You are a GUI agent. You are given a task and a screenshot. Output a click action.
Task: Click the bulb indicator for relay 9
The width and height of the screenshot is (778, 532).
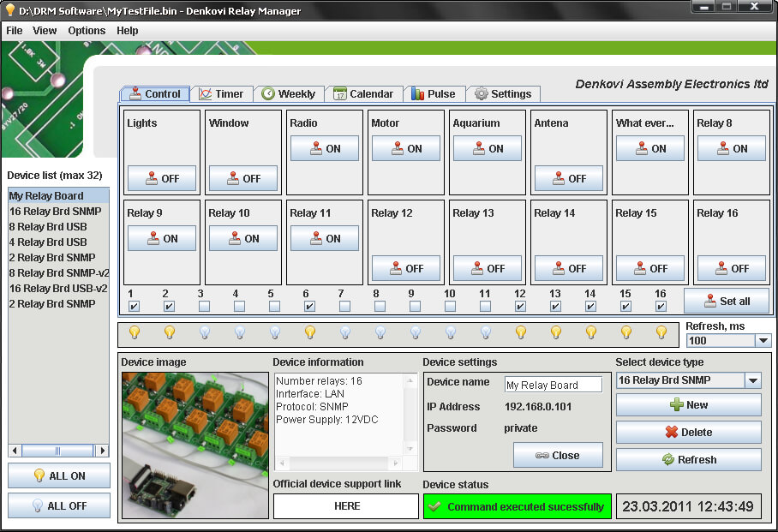pyautogui.click(x=416, y=332)
